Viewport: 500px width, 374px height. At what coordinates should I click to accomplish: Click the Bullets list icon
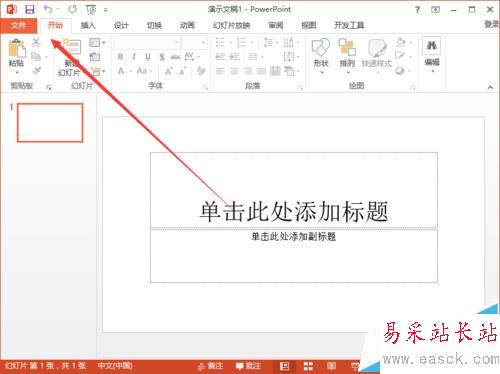[x=220, y=42]
